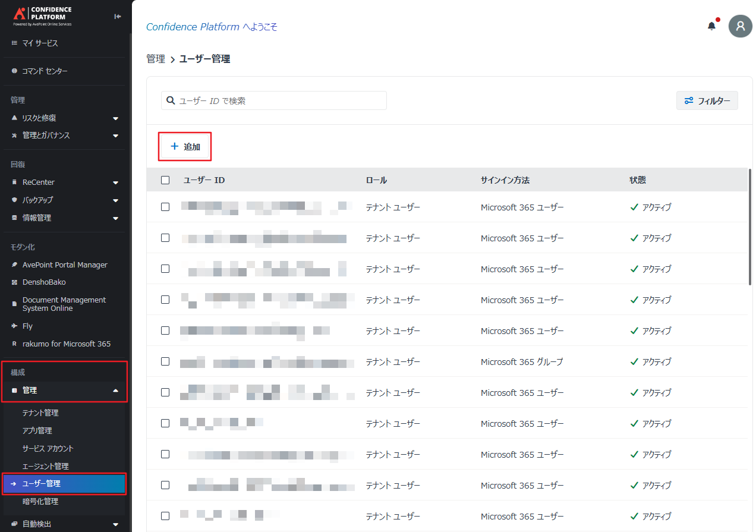Collapse the sidebar with the arrow icon
This screenshot has height=532, width=756.
pos(118,16)
